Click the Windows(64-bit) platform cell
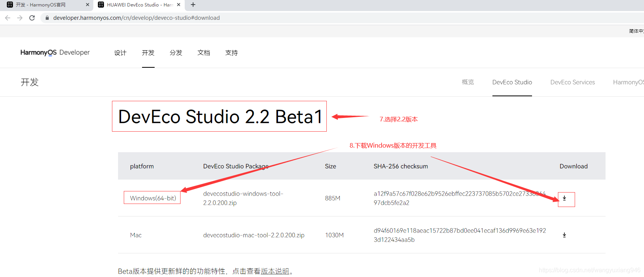 click(153, 198)
